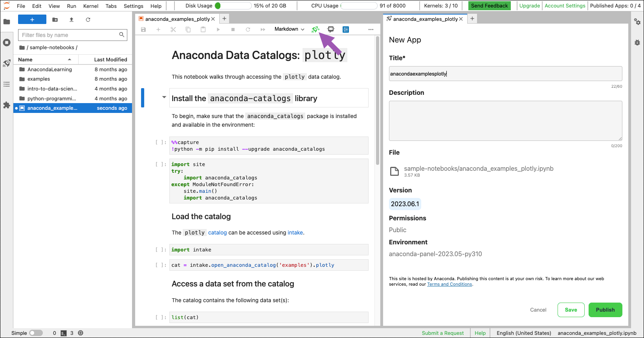The image size is (644, 338).
Task: Open the python-programmi... folder
Action: (73, 98)
